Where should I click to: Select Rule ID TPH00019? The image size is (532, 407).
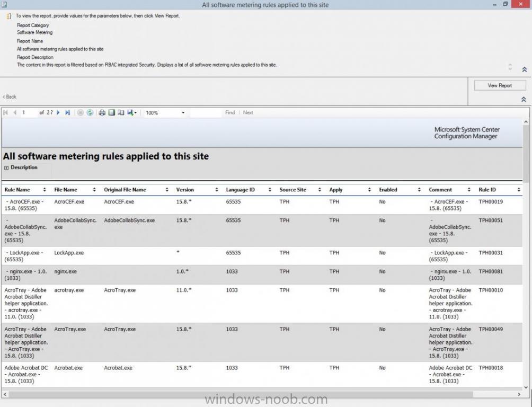(x=491, y=201)
